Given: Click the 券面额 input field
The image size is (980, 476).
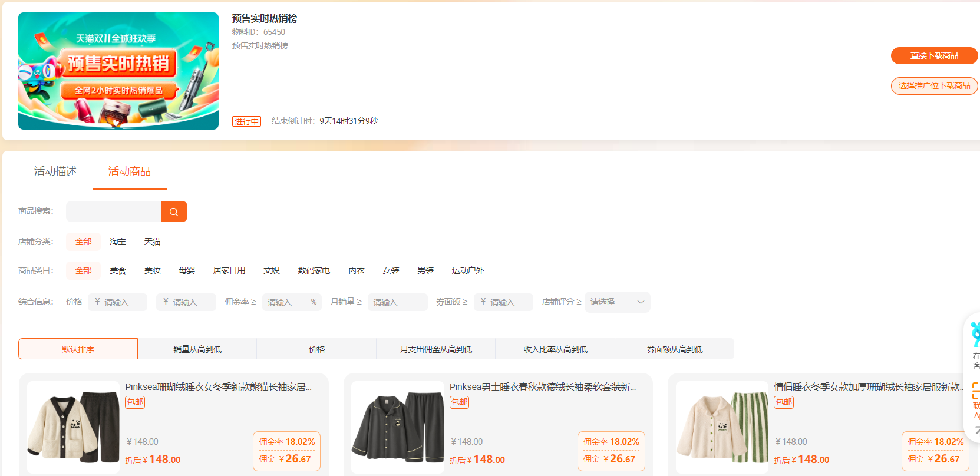Looking at the screenshot, I should (x=503, y=302).
